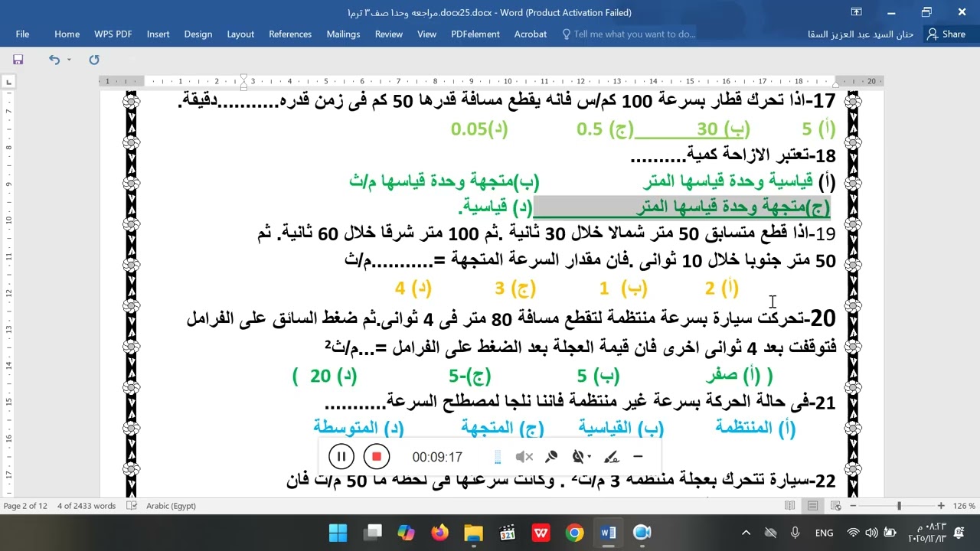This screenshot has height=551, width=980.
Task: Pause the screen recording
Action: point(341,457)
